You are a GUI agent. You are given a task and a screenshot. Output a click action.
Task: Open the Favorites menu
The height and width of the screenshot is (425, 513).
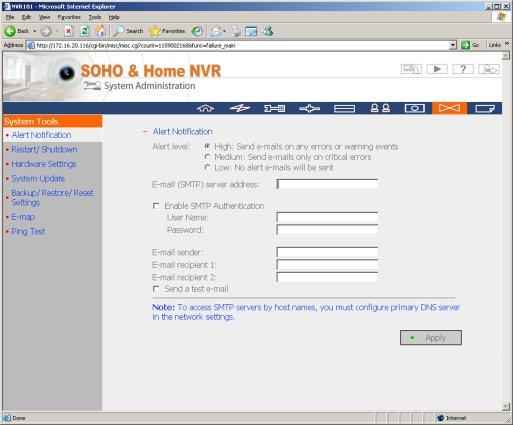(69, 17)
